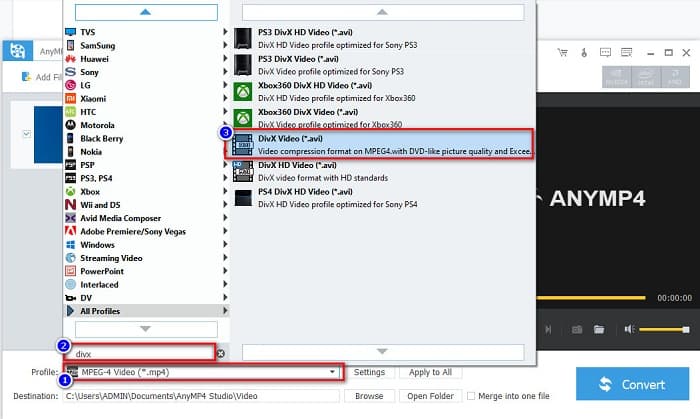This screenshot has width=700, height=419.
Task: Click the snapshot camera icon
Action: tap(577, 329)
